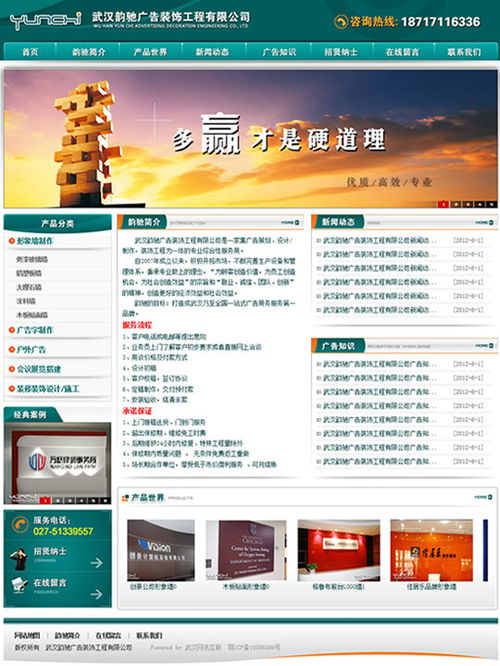The image size is (500, 666).
Task: Switch to banner slide 4
Action: coord(480,204)
